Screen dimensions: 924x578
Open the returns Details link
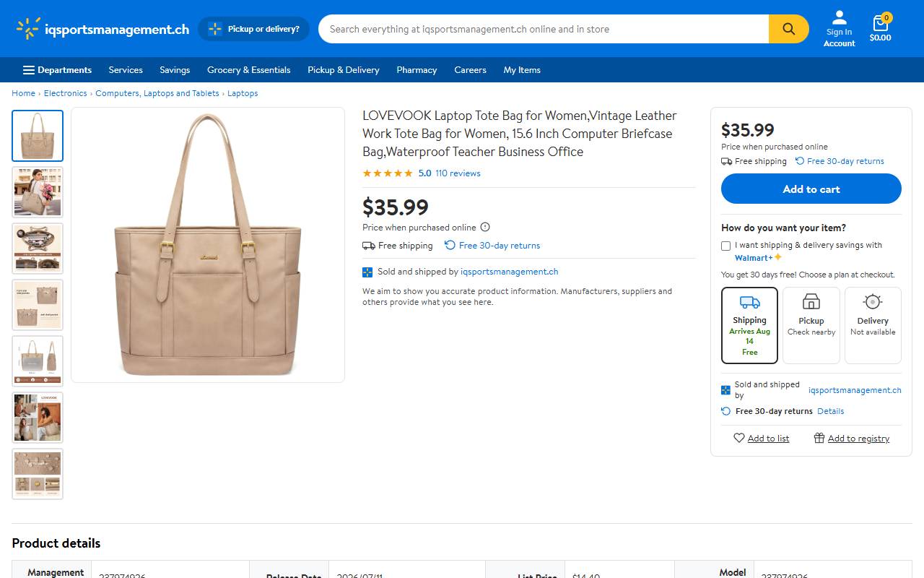[830, 411]
